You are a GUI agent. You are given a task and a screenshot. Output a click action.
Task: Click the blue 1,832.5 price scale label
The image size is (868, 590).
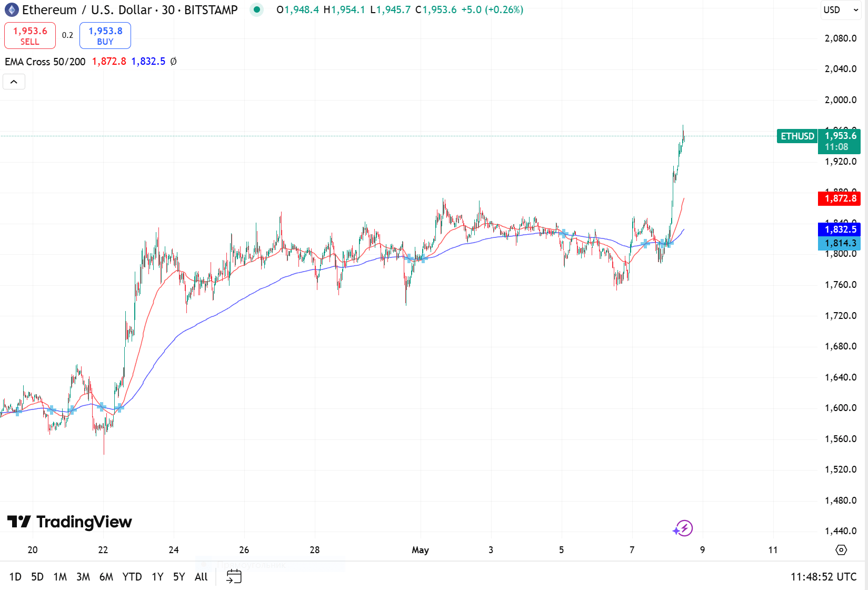840,229
